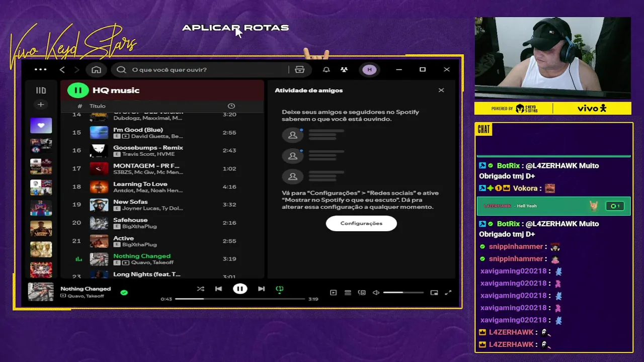Open Liked Songs heart playlist
Image resolution: width=644 pixels, height=362 pixels.
[41, 125]
